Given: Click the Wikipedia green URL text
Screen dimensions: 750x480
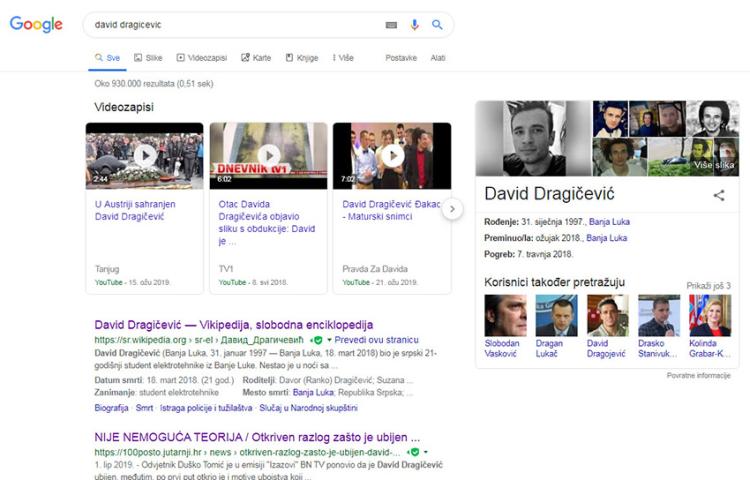Looking at the screenshot, I should point(199,340).
